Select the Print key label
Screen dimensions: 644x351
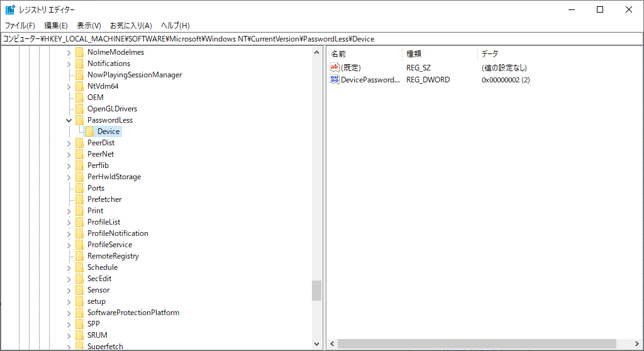click(96, 211)
